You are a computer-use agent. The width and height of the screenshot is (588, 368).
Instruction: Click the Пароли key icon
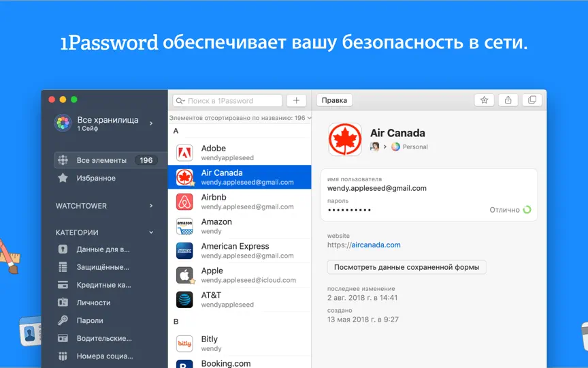63,320
